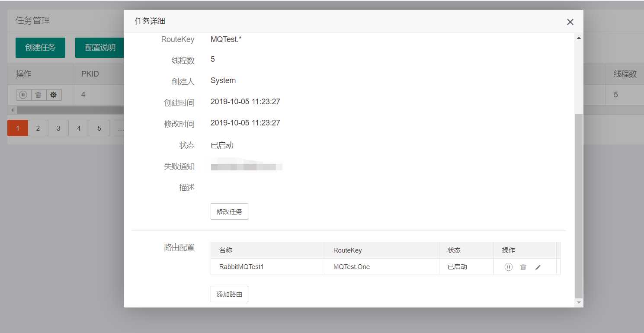The width and height of the screenshot is (644, 333).
Task: Click the MQTest.* RouteKey value
Action: [226, 39]
